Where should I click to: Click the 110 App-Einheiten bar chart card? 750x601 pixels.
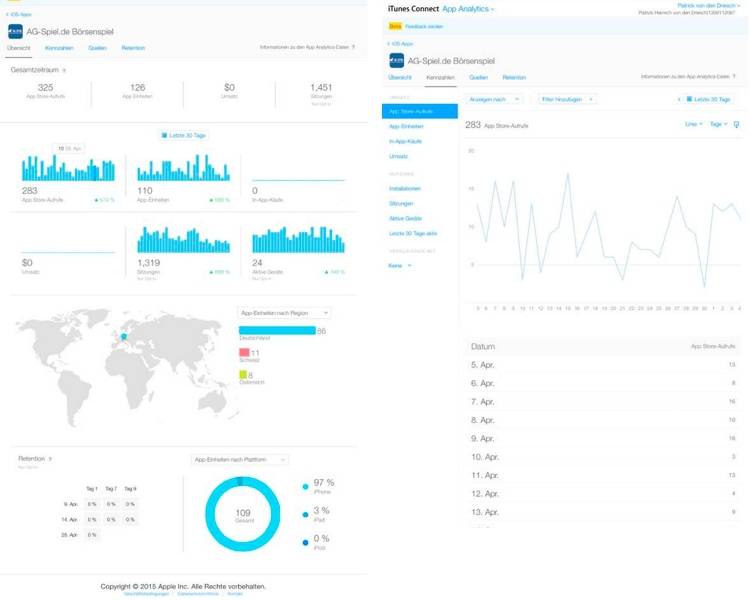pos(184,178)
